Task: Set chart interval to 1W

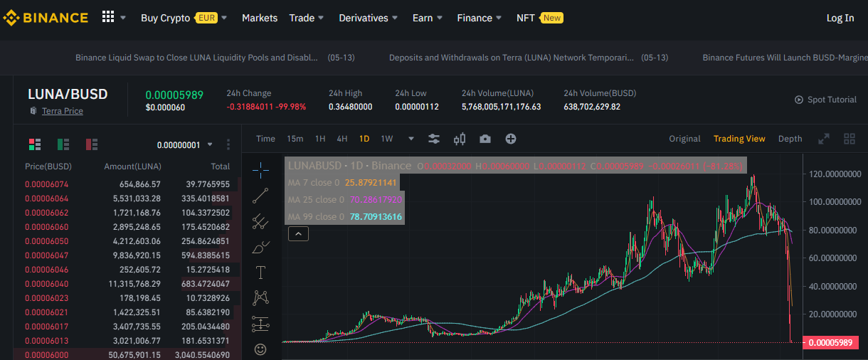Action: [x=387, y=139]
